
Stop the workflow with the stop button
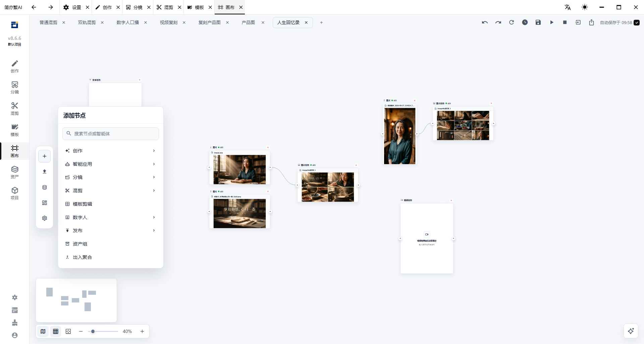565,22
